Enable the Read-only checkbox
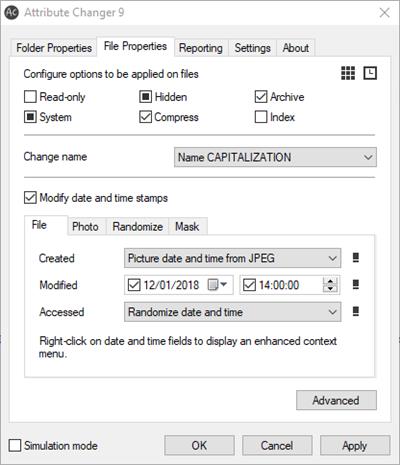The image size is (400, 465). pos(30,97)
